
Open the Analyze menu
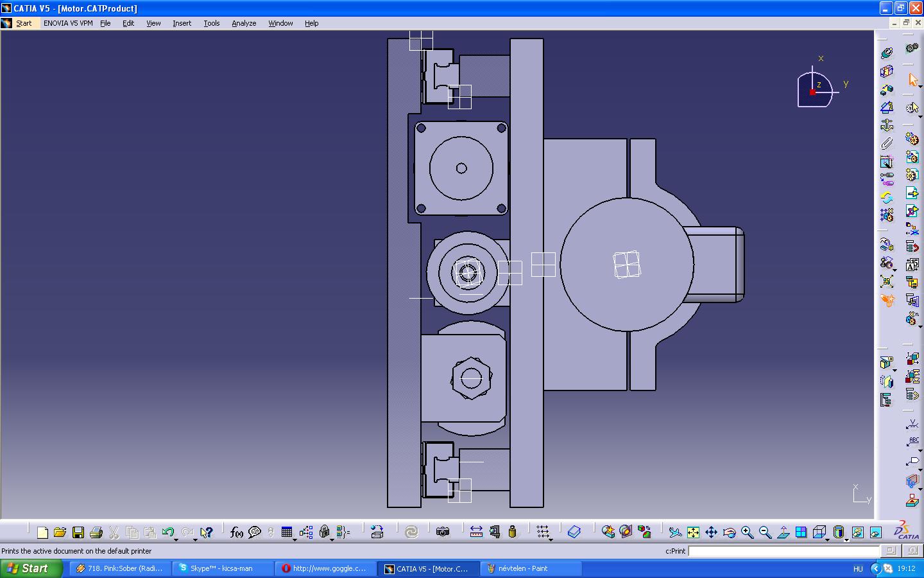pyautogui.click(x=244, y=23)
